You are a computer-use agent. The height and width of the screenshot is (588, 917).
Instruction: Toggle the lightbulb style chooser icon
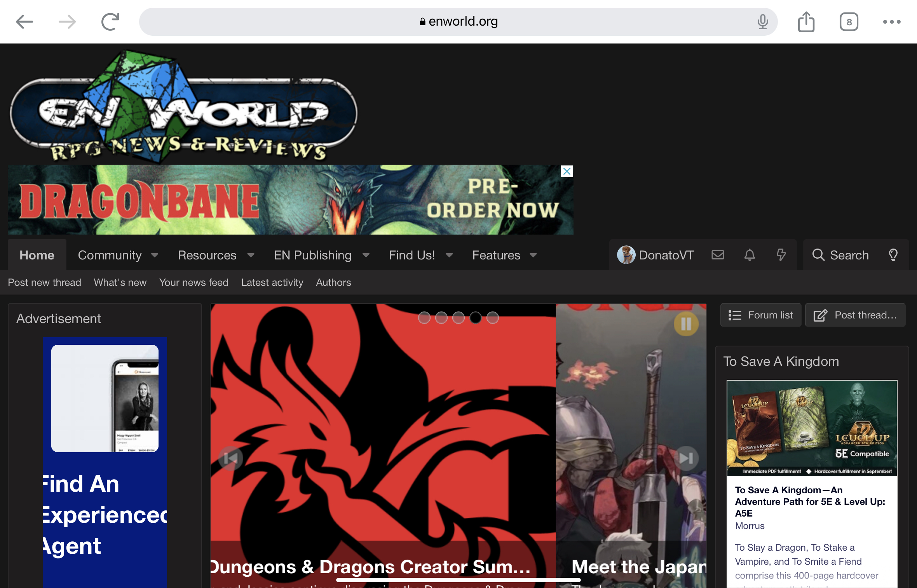(x=893, y=255)
